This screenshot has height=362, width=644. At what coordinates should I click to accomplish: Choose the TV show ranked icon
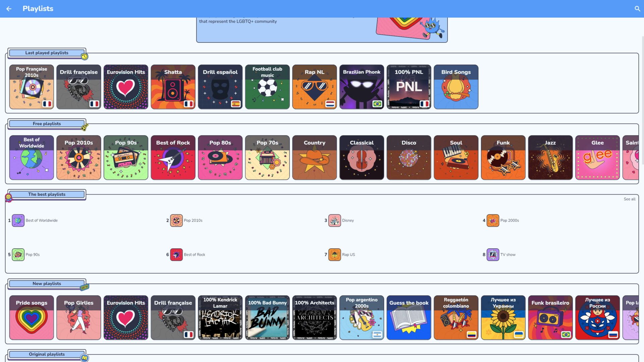click(x=493, y=255)
